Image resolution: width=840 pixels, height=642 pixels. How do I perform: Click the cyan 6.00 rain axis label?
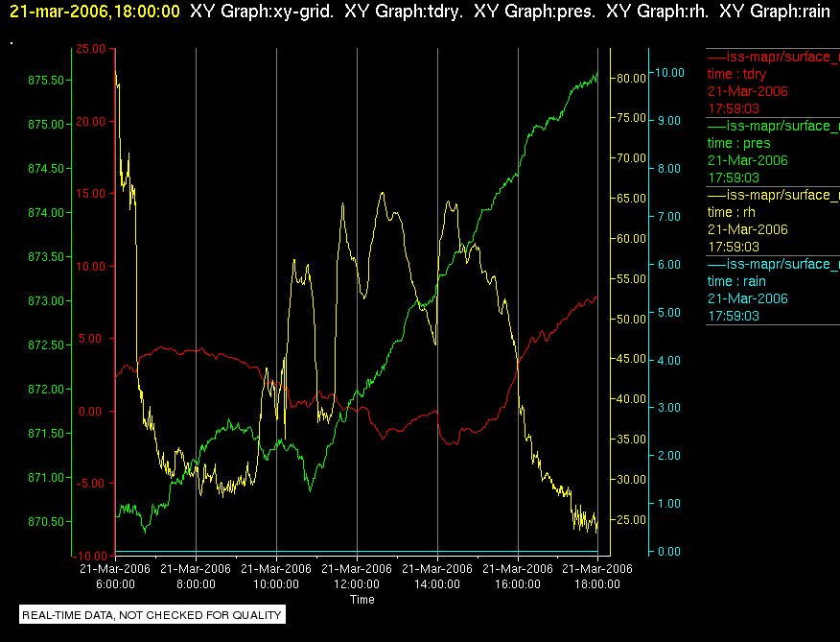tap(669, 265)
